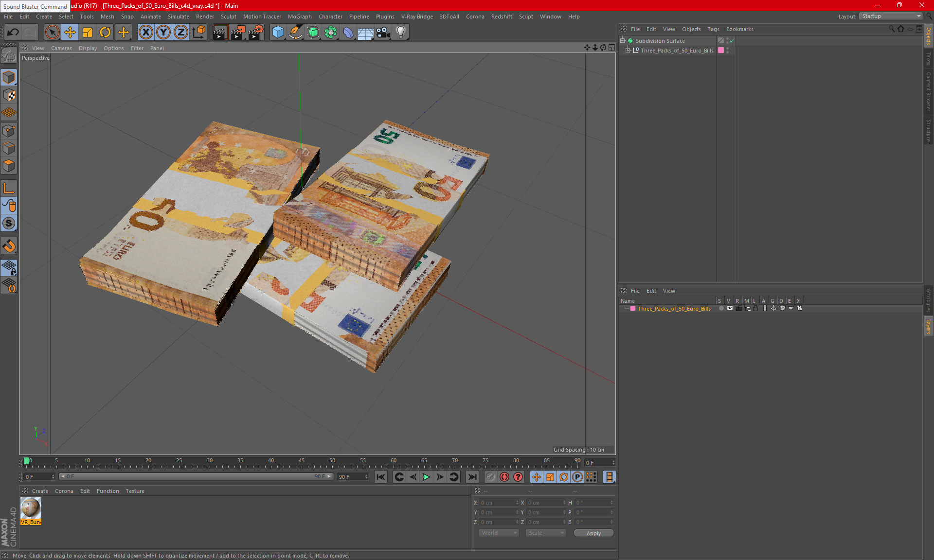Toggle X axis lock
The height and width of the screenshot is (560, 934).
(x=145, y=33)
